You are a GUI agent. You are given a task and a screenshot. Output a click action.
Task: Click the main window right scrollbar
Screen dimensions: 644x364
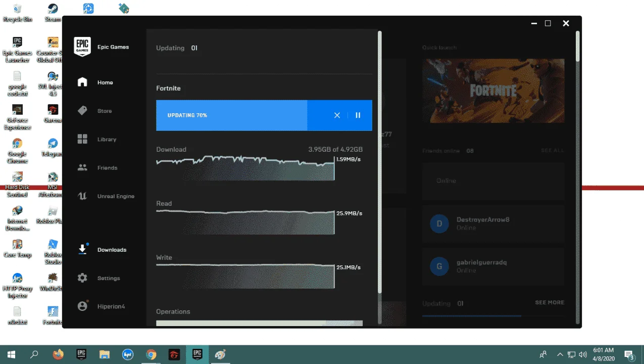click(x=578, y=47)
